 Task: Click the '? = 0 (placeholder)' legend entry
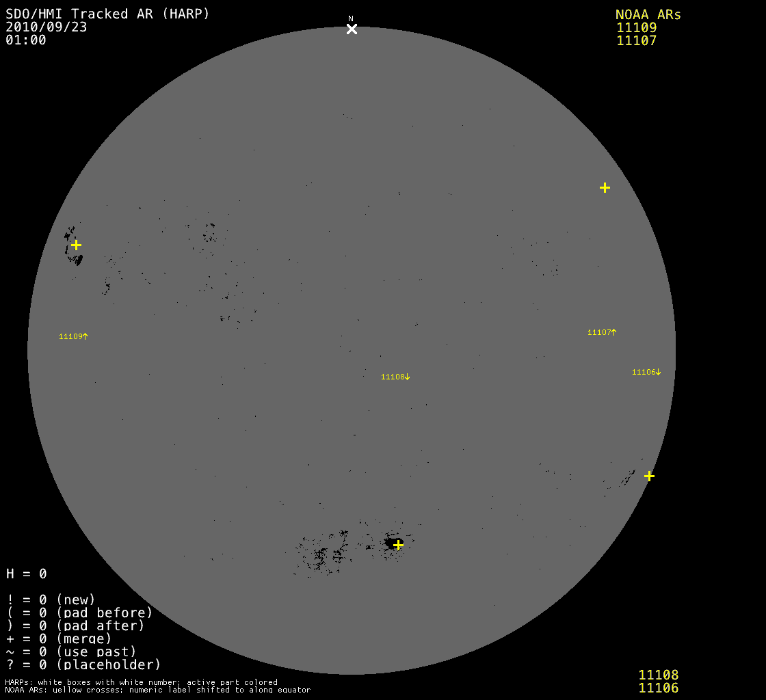[x=83, y=664]
